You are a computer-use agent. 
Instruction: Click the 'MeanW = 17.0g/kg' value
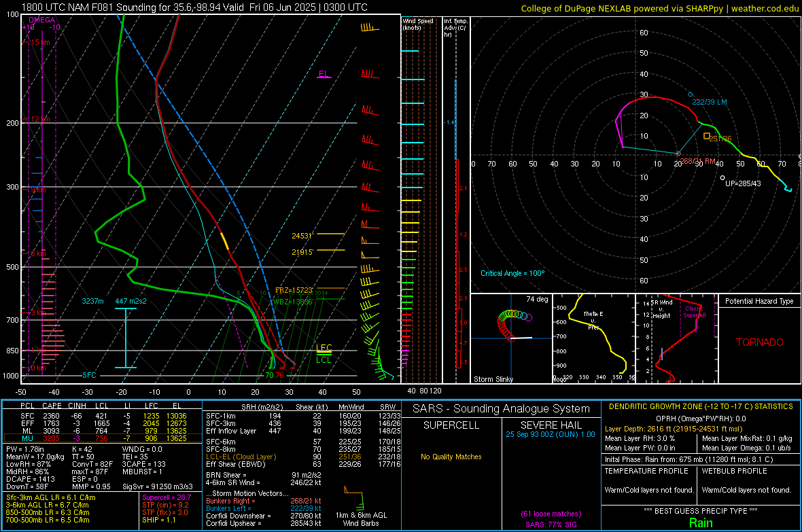(35, 457)
